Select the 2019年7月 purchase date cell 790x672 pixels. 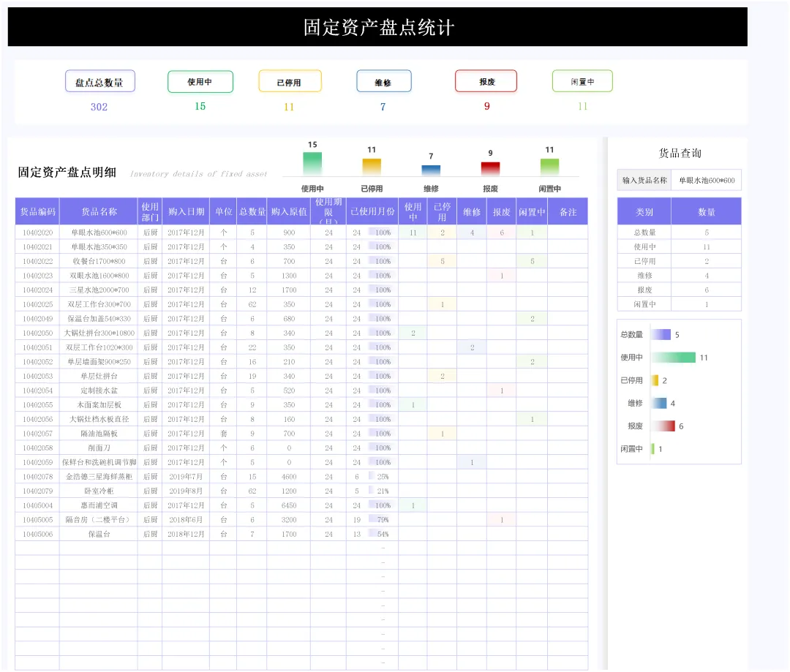tap(186, 477)
